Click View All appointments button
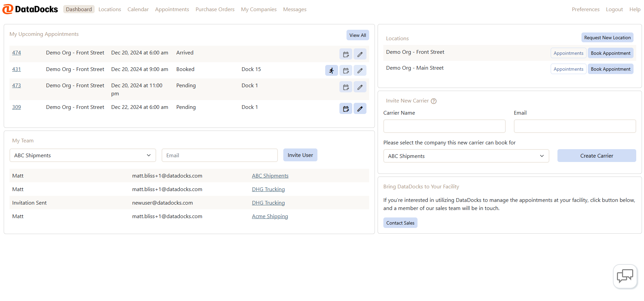 [x=358, y=35]
